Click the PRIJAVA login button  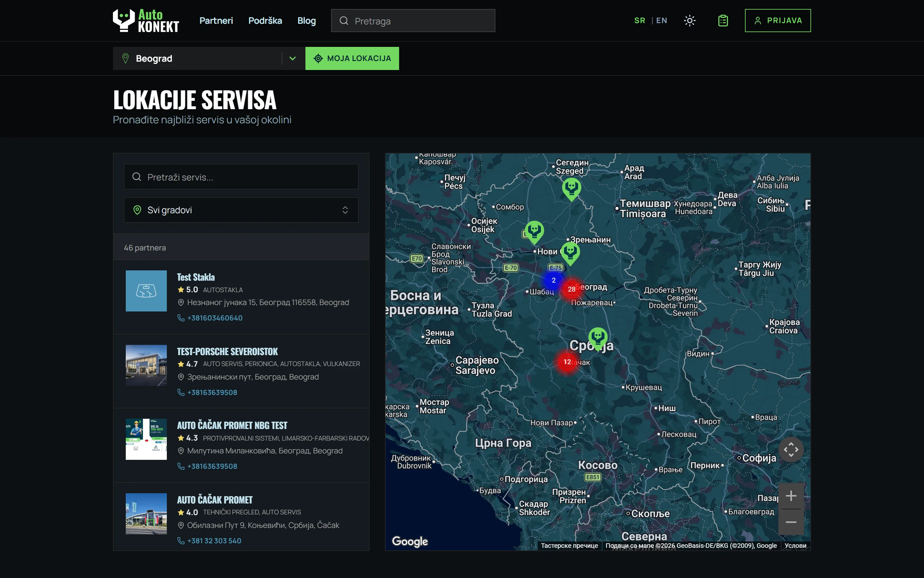[778, 21]
